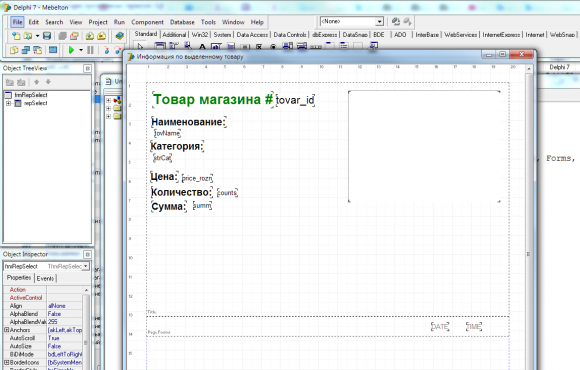Screen dimensions: 580x370
Task: Click the Toggle Form/Unit icon
Action: pyautogui.click(x=37, y=50)
